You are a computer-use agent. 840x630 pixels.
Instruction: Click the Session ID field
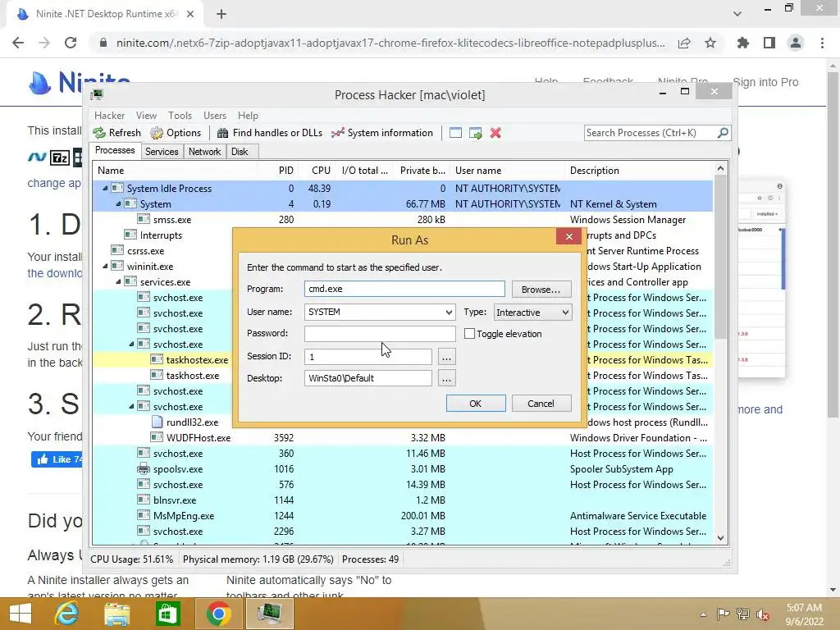tap(368, 357)
